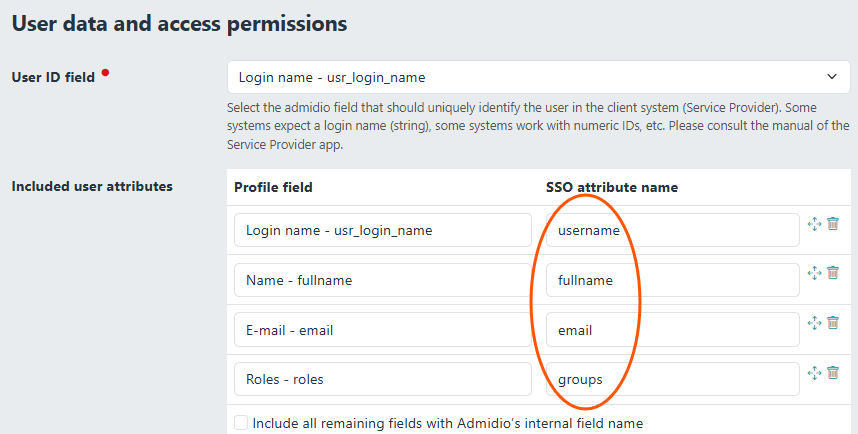Click the username SSO attribute field

(672, 230)
